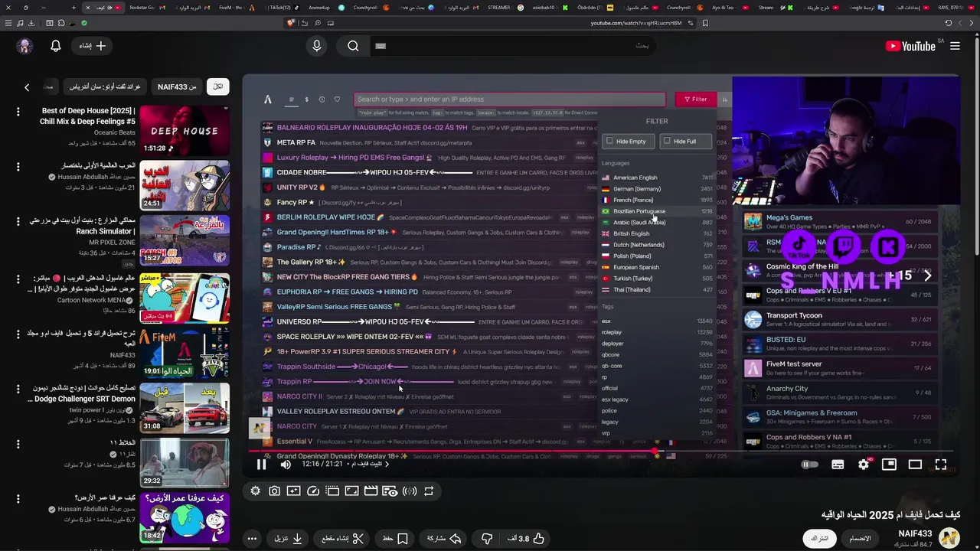Select the غراند ثفت أوتو: سان أندرياس chip
This screenshot has height=551, width=980.
pos(105,87)
